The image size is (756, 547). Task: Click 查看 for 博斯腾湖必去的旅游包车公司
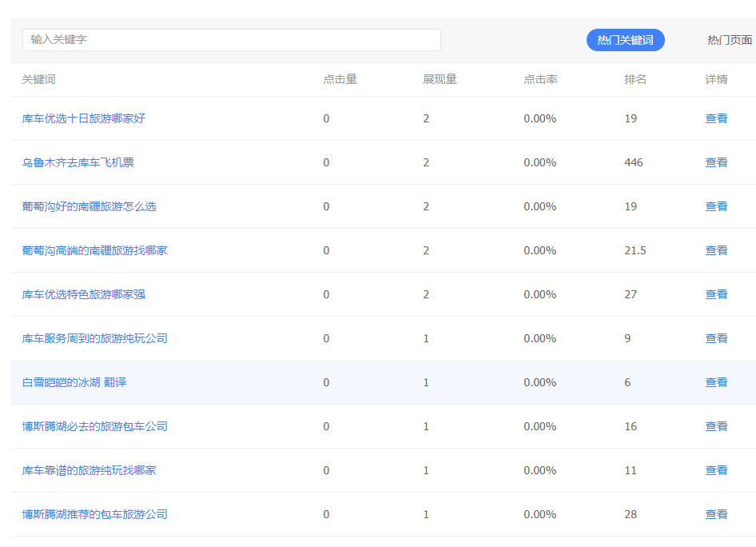(x=716, y=426)
